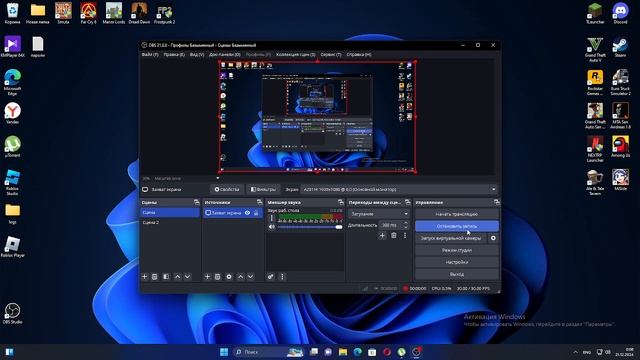Open source Свойства button

coord(227,189)
